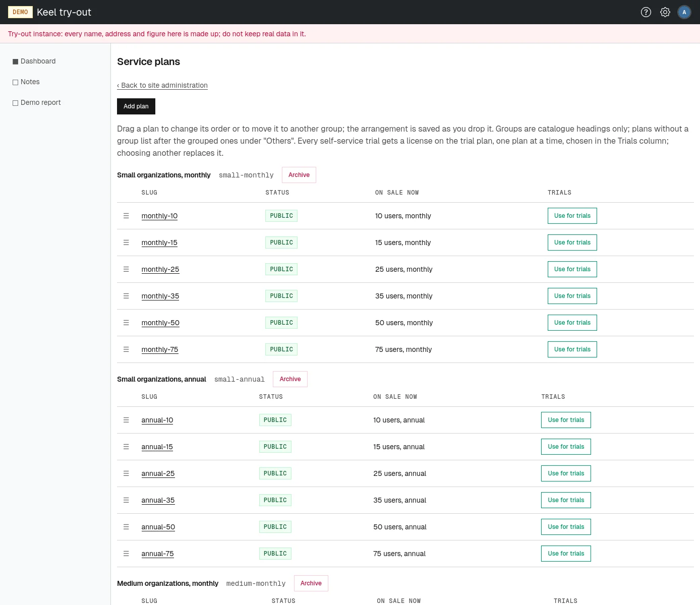Grab the drag handle for annual-10

(126, 420)
